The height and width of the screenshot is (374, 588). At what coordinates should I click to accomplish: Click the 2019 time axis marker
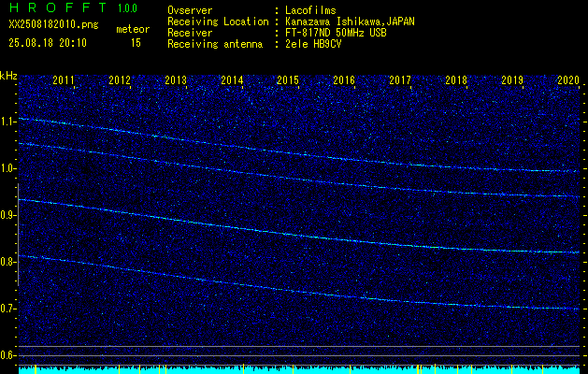(x=512, y=79)
